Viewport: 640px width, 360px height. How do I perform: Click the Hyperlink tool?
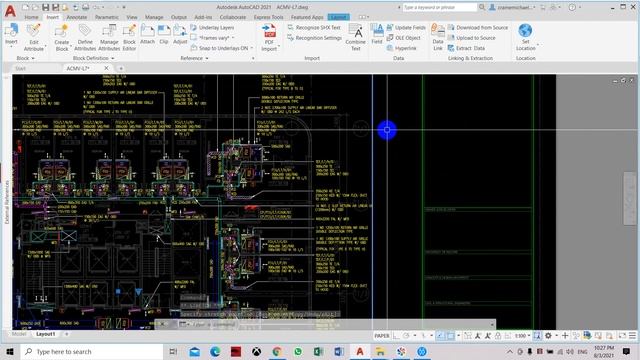(x=401, y=48)
